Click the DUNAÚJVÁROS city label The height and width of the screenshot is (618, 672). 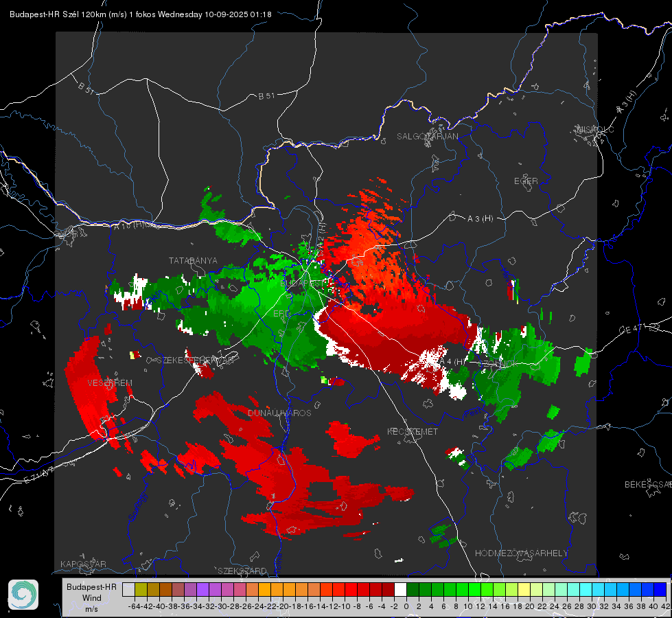pos(279,413)
